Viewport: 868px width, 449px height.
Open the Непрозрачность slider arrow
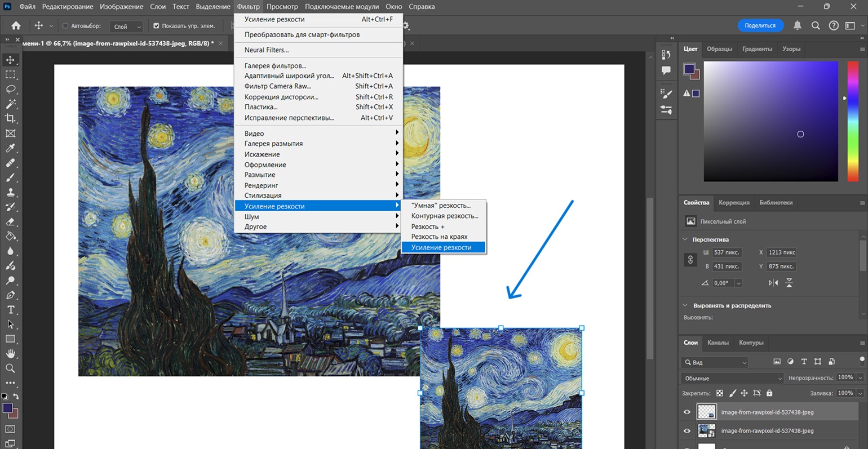tap(861, 377)
